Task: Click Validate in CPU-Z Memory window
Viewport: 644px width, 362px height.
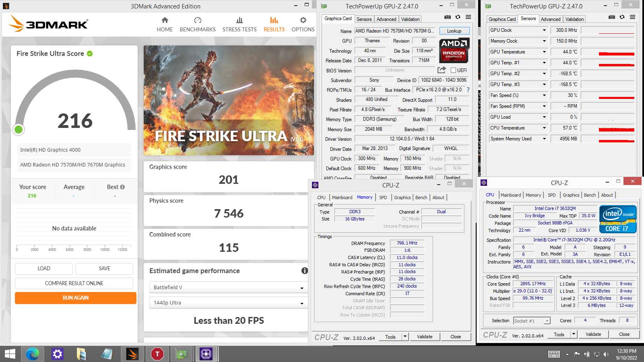Action: click(425, 337)
